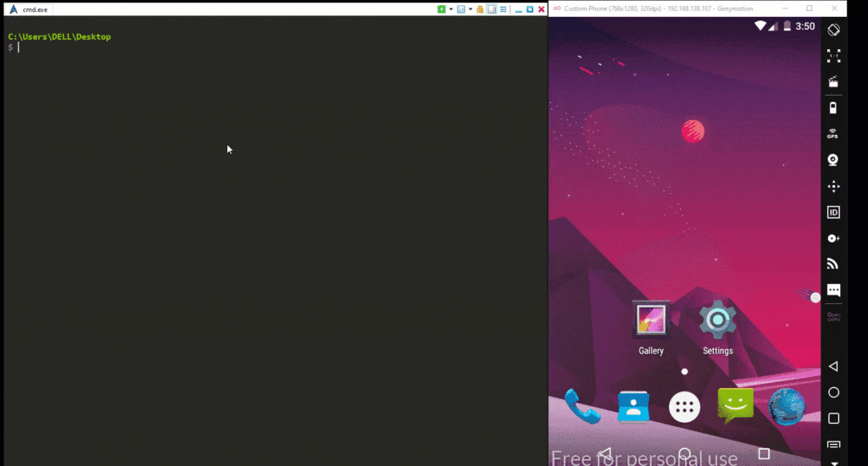868x466 pixels.
Task: Launch the Contacts app from the Android dock
Action: click(633, 407)
